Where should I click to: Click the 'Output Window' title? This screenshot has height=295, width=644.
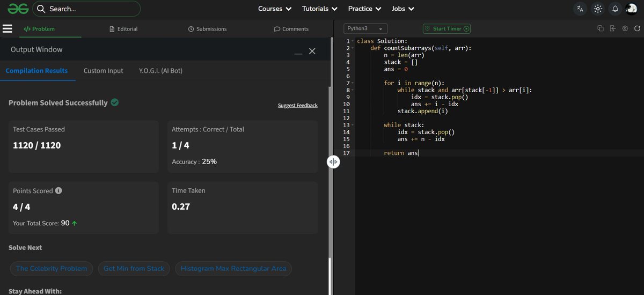36,49
